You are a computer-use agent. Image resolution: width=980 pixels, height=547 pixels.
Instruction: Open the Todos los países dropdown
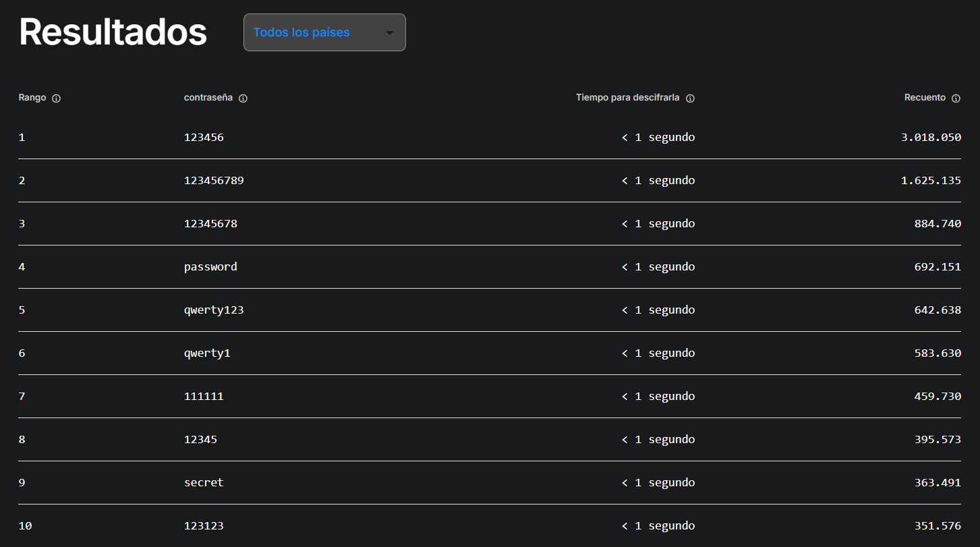(324, 32)
